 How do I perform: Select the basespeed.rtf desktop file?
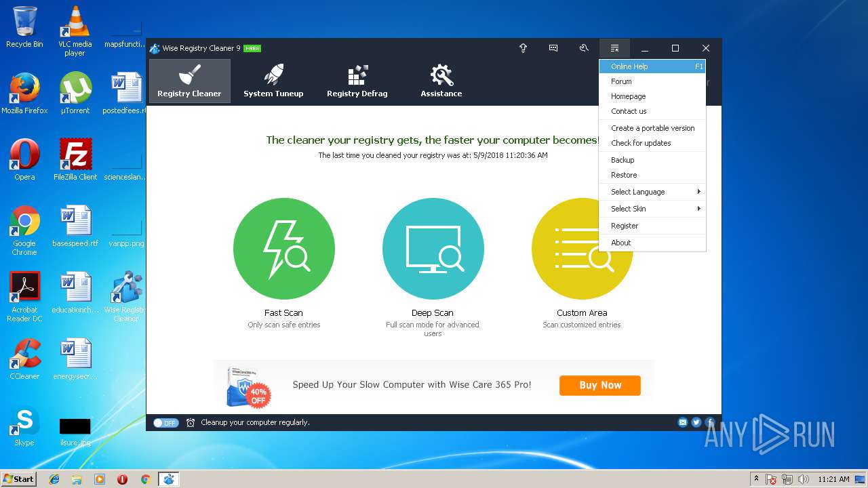[x=75, y=226]
